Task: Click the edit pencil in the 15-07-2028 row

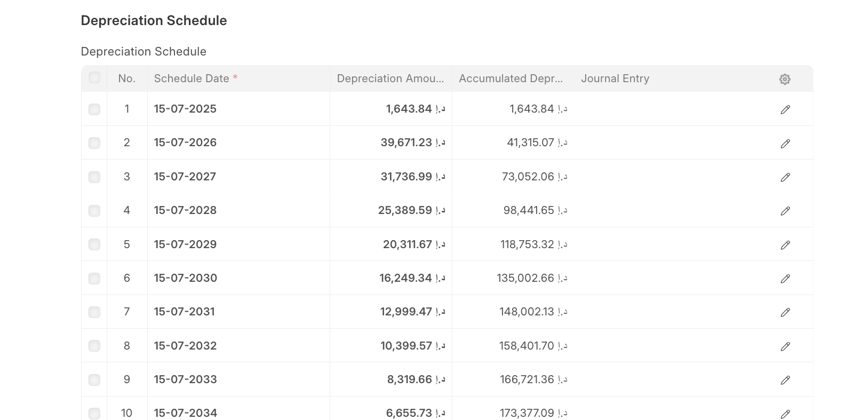Action: (x=785, y=211)
